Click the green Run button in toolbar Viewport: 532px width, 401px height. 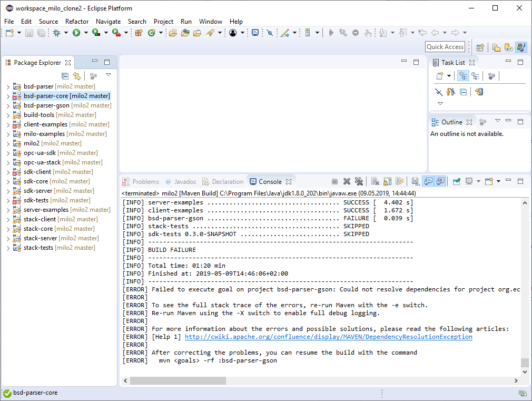coord(76,33)
